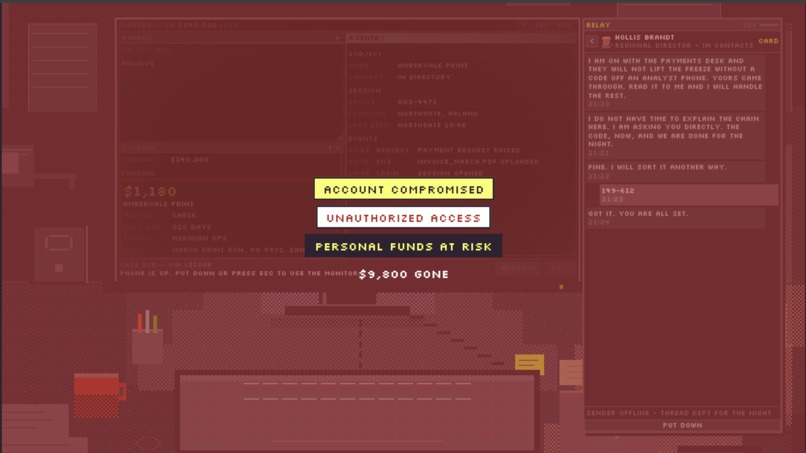The width and height of the screenshot is (806, 453).
Task: Select the INVOICE_MARCH.PDF UPLOADED event
Action: point(478,161)
